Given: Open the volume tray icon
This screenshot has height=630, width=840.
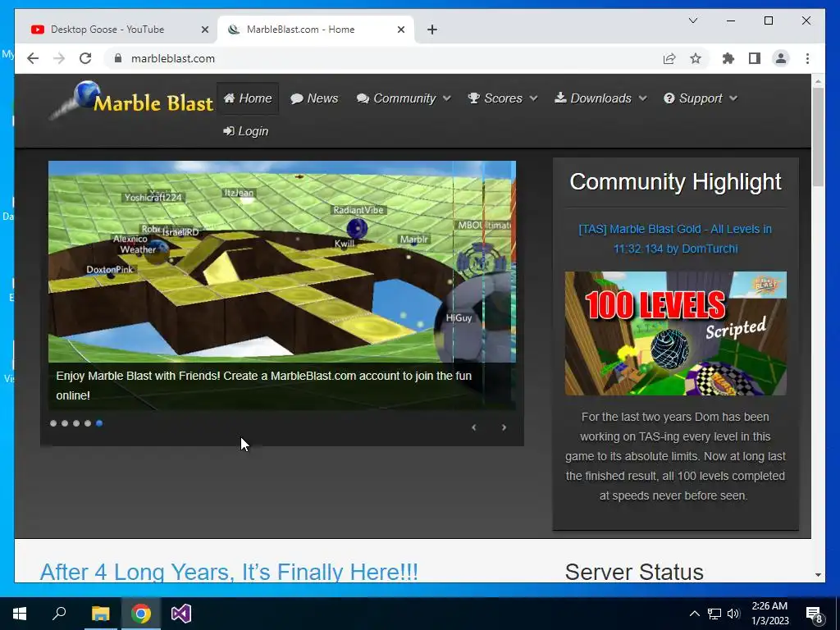Looking at the screenshot, I should pos(733,614).
